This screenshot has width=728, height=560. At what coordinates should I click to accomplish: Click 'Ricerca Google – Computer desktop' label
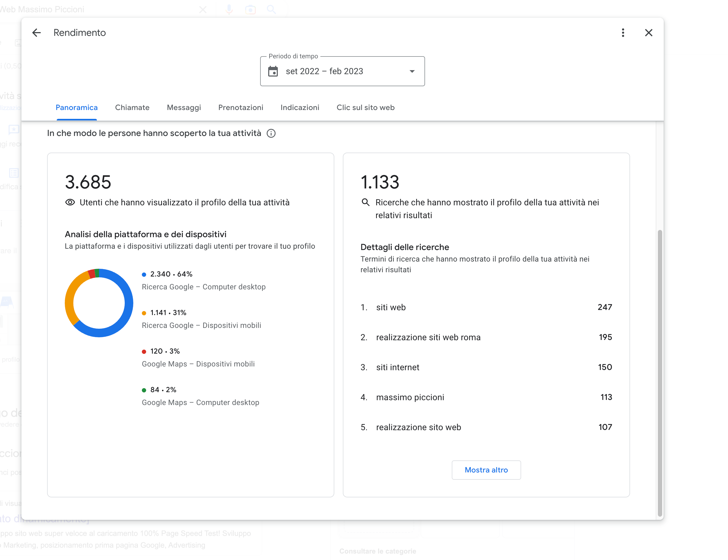pos(204,287)
